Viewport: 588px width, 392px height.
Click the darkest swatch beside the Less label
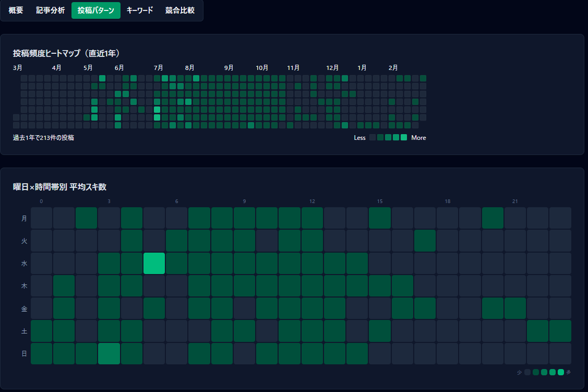click(373, 138)
